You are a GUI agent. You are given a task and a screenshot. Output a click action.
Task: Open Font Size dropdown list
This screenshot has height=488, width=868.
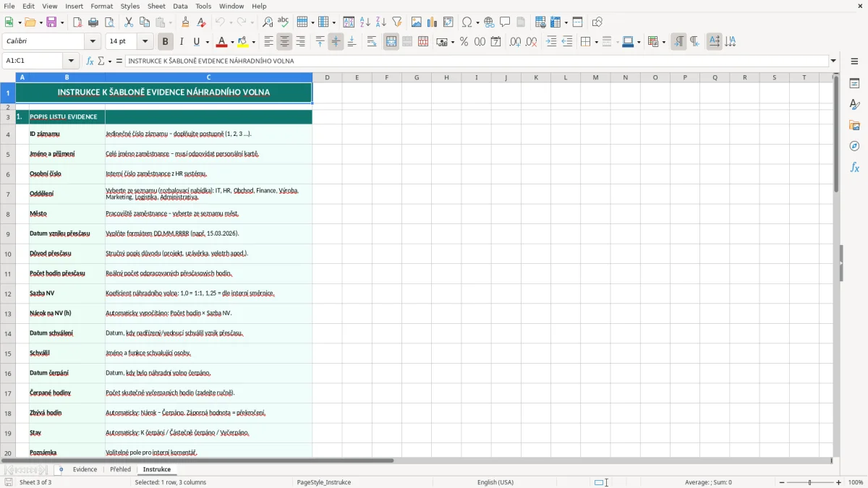(x=145, y=42)
